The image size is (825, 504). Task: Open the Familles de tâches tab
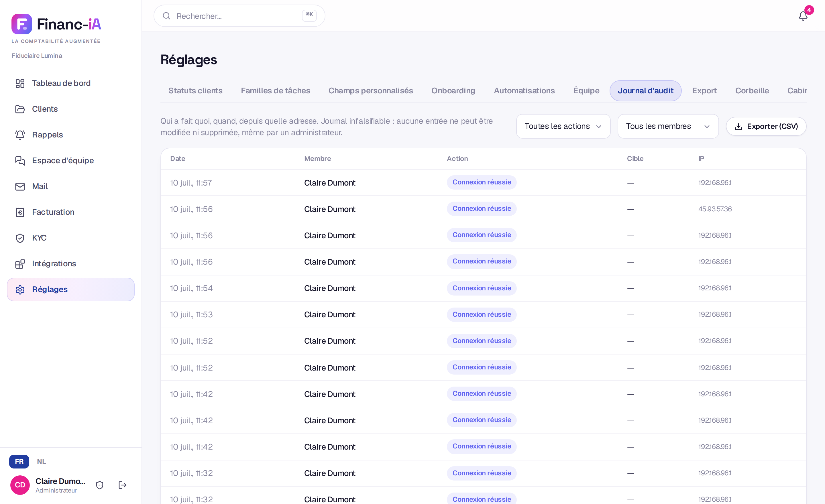point(275,91)
